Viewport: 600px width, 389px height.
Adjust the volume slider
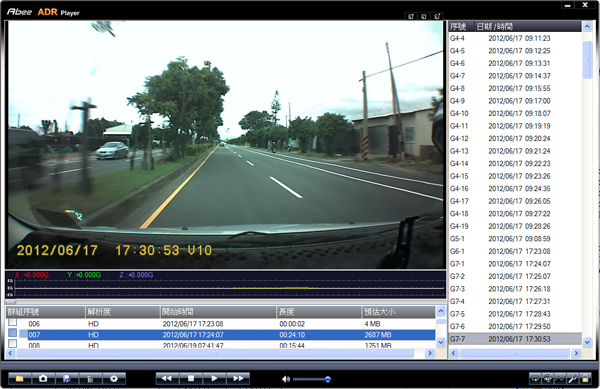coord(312,379)
